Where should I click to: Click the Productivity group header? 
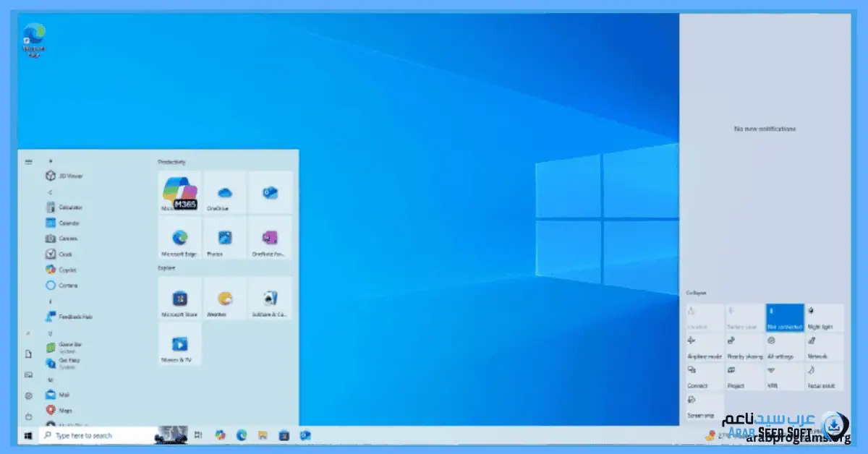click(172, 162)
